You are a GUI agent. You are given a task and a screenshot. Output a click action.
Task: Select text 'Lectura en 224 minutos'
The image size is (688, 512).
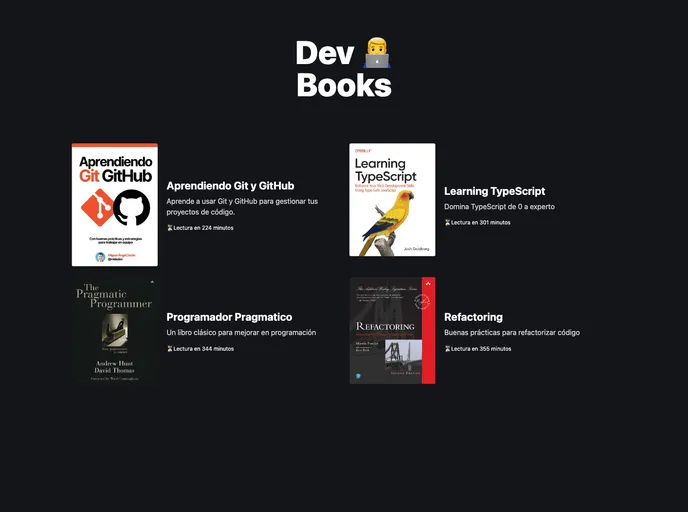[x=203, y=228]
